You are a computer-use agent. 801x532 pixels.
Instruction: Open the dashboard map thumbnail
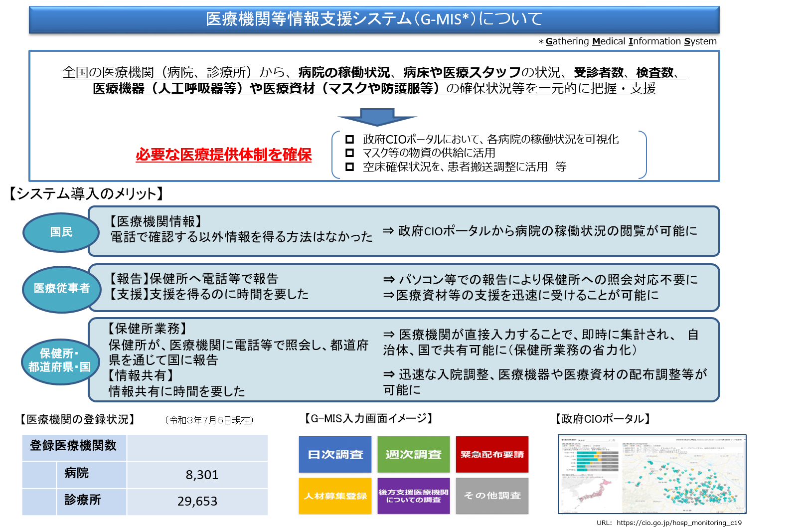[x=652, y=475]
